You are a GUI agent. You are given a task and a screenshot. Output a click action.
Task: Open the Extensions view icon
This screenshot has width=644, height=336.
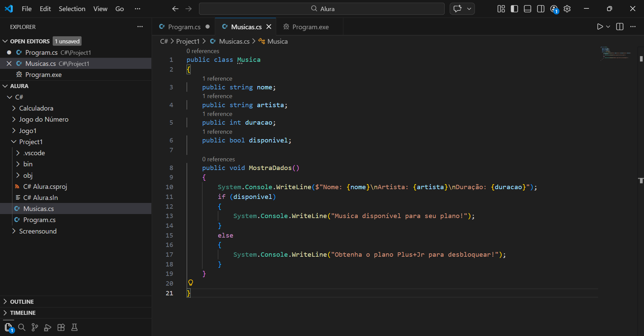point(61,327)
